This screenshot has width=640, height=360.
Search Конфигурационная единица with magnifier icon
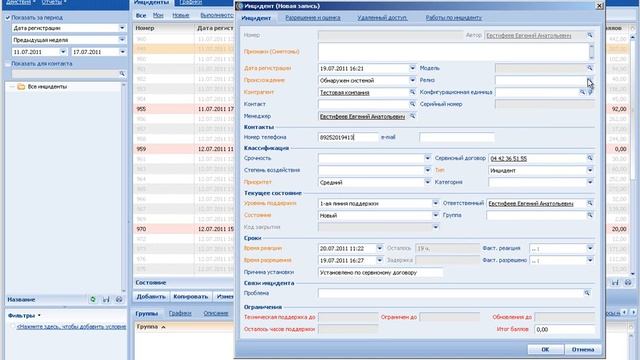(582, 92)
